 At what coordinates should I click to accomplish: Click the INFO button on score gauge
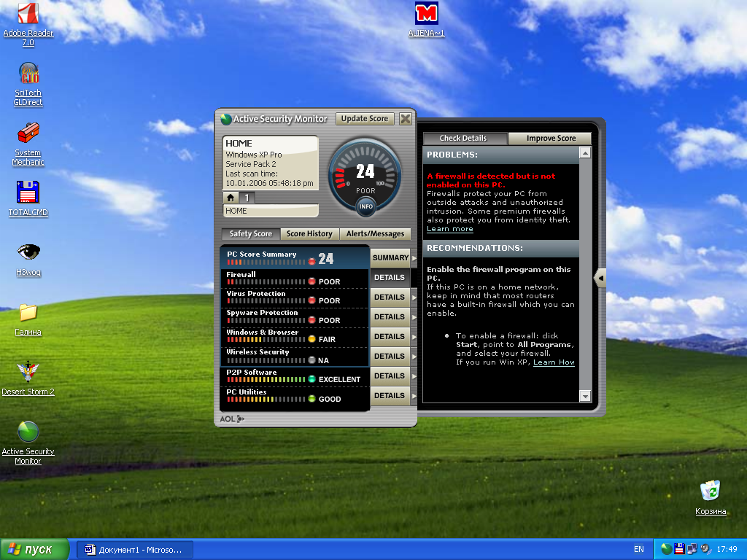click(x=366, y=206)
